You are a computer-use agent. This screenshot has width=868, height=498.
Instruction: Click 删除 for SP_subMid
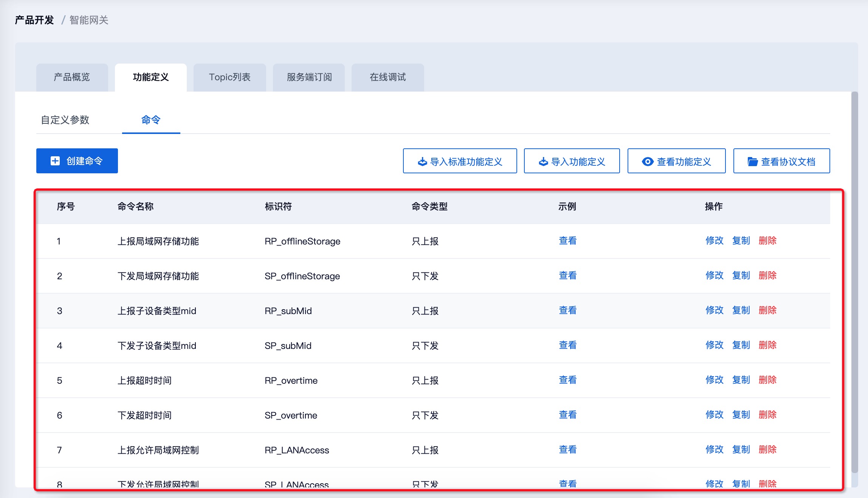(767, 345)
